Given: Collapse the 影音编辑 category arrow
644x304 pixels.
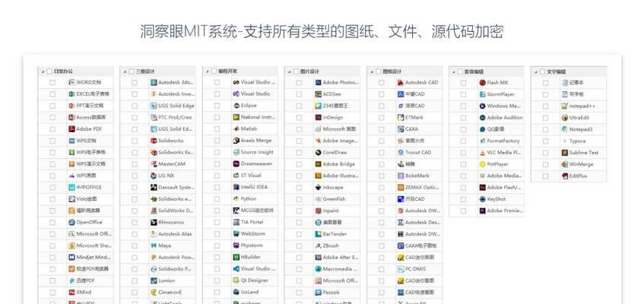Looking at the screenshot, I should click(454, 71).
